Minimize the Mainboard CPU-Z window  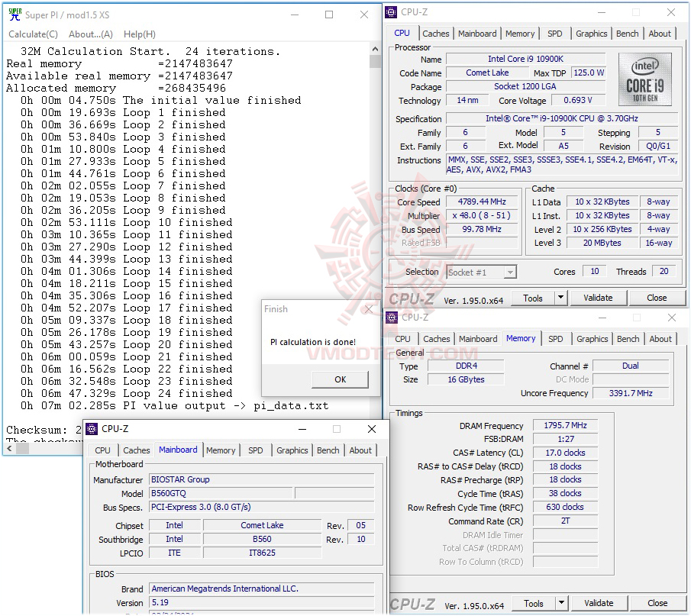tap(302, 429)
